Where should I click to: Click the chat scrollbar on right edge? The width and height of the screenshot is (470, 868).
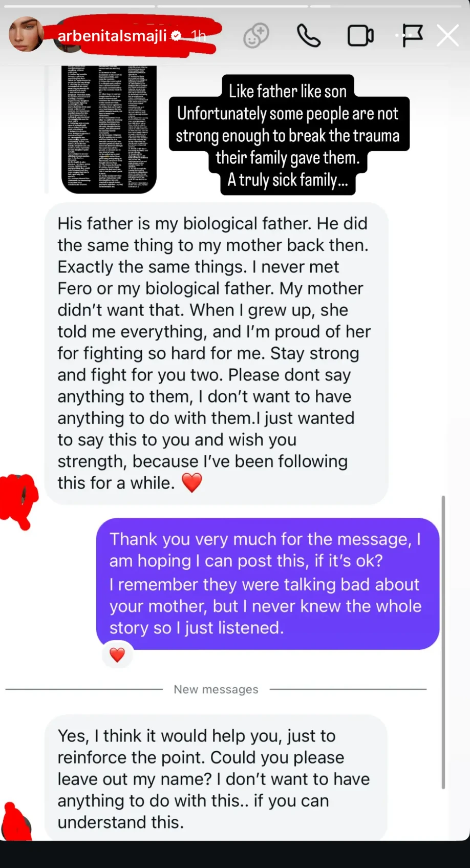point(443,642)
